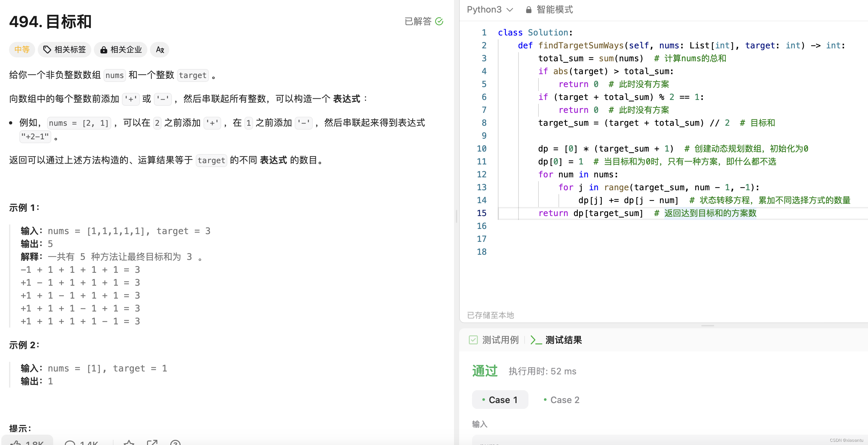Image resolution: width=868 pixels, height=445 pixels.
Task: Click the inline code "+2-1" in description
Action: (35, 137)
